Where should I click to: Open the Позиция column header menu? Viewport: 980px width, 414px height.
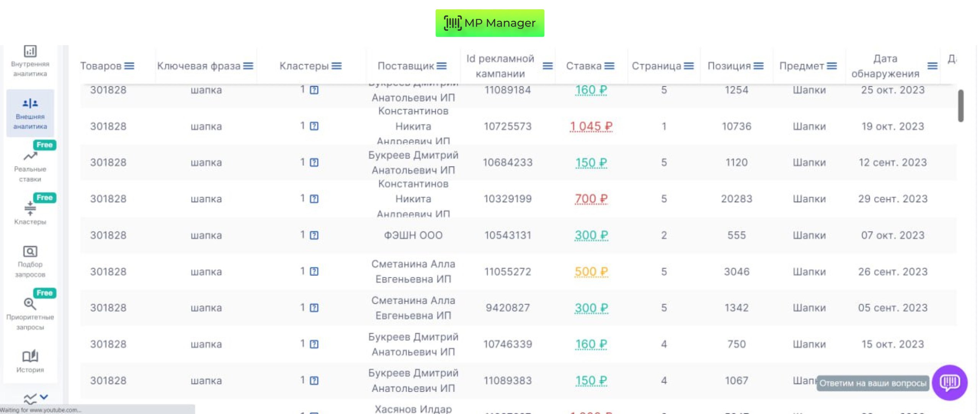click(758, 66)
